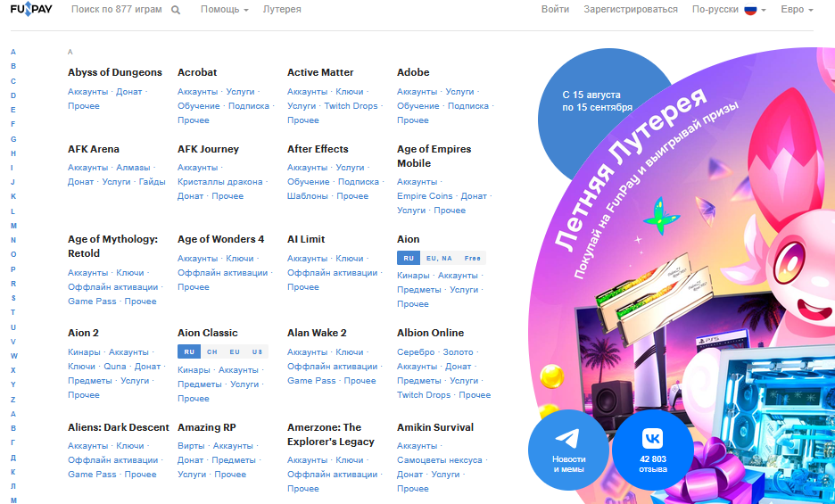Open Золото under Albion Online
Viewport: 835px width, 504px height.
coord(458,352)
